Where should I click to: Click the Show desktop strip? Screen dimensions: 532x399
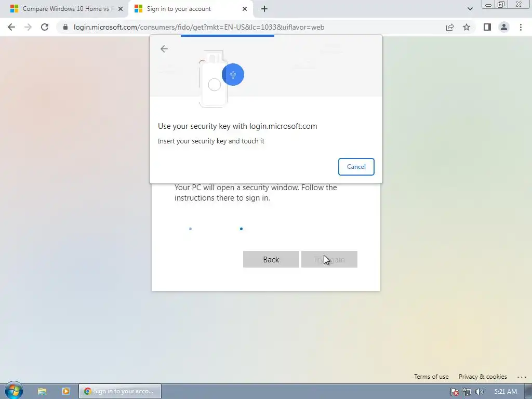(x=528, y=391)
